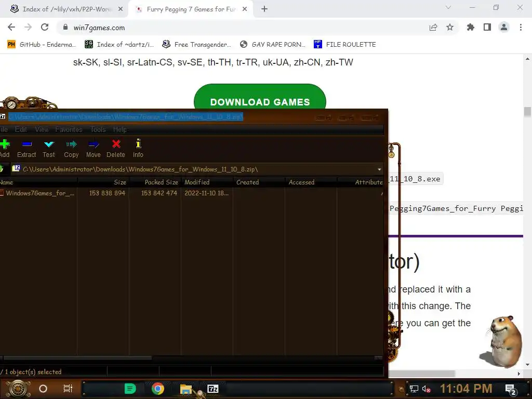Open the Tools menu in 7-Zip
The height and width of the screenshot is (399, 532).
tap(98, 129)
